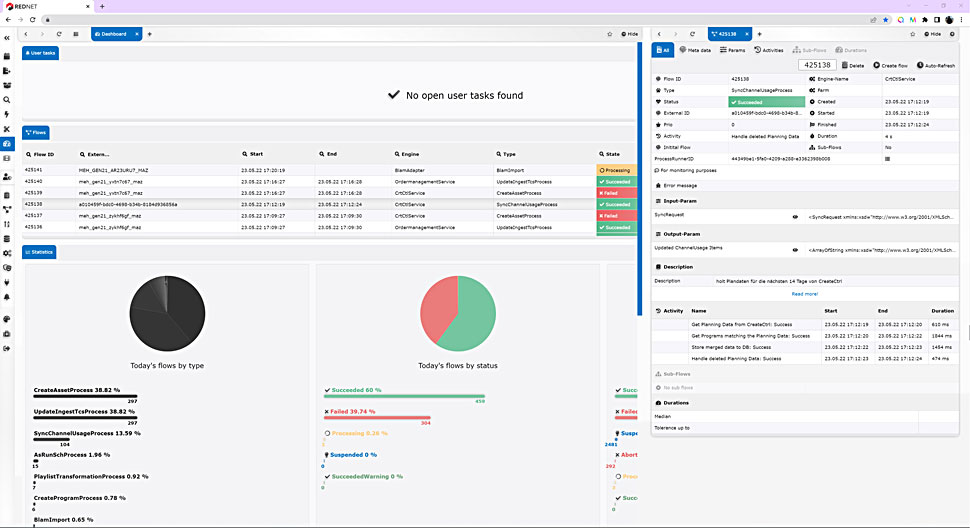The width and height of the screenshot is (970, 528).
Task: Toggle Auto-Refresh for the flow
Action: pyautogui.click(x=935, y=65)
